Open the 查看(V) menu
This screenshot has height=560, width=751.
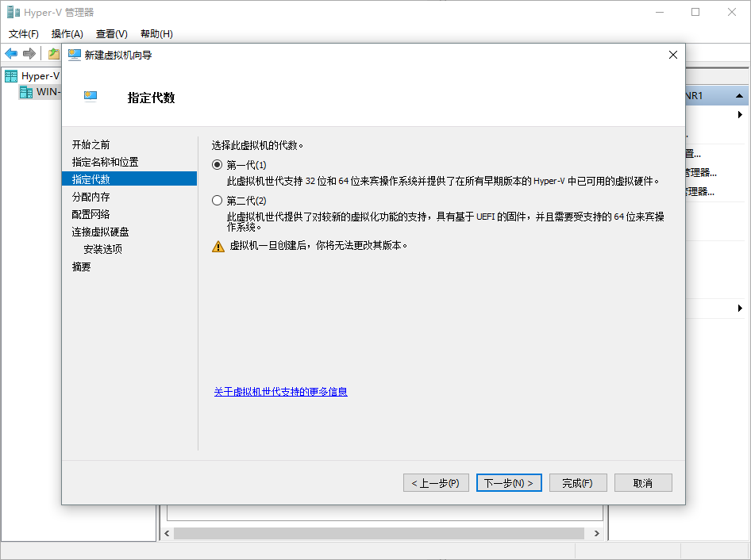112,34
